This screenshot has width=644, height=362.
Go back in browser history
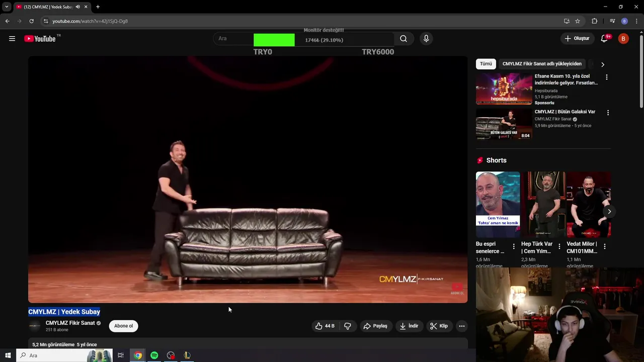point(7,21)
